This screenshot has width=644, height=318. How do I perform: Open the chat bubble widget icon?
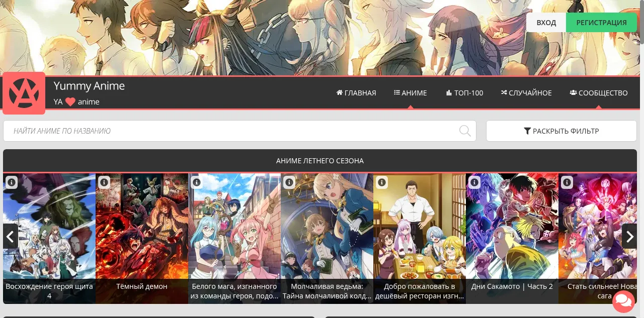[623, 301]
